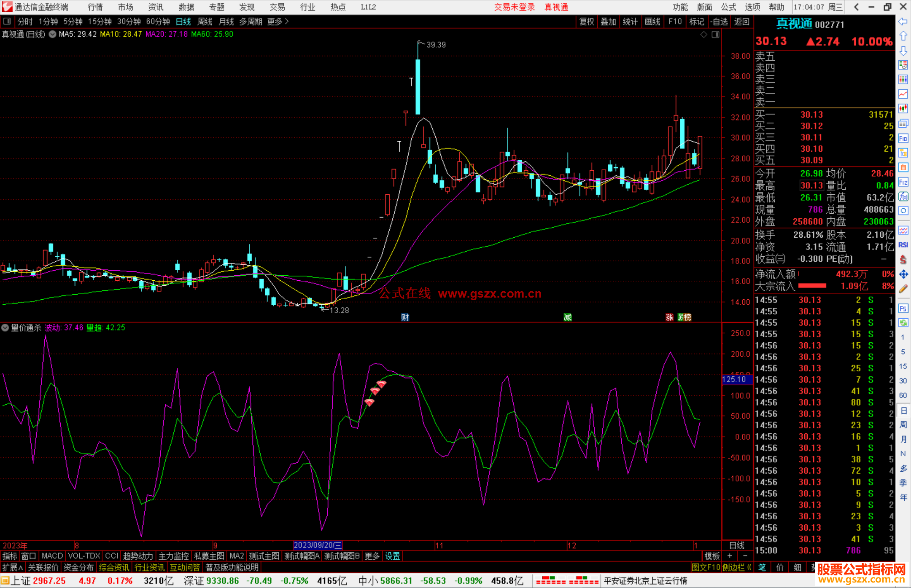The height and width of the screenshot is (588, 911).
Task: Open the red line chart sidebar icon
Action: click(x=903, y=94)
